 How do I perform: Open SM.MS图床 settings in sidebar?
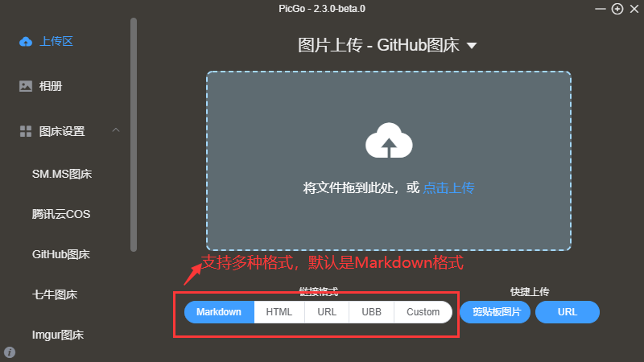click(x=62, y=174)
